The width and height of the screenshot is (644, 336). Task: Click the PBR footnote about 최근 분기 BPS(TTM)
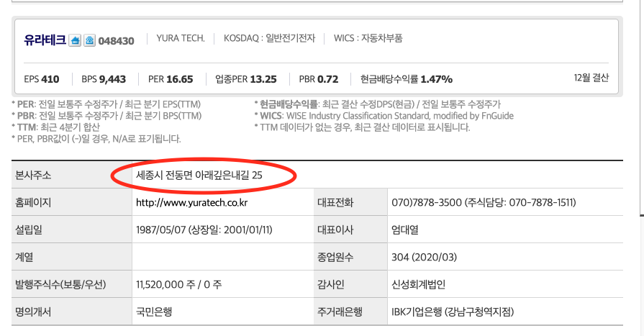(x=106, y=116)
